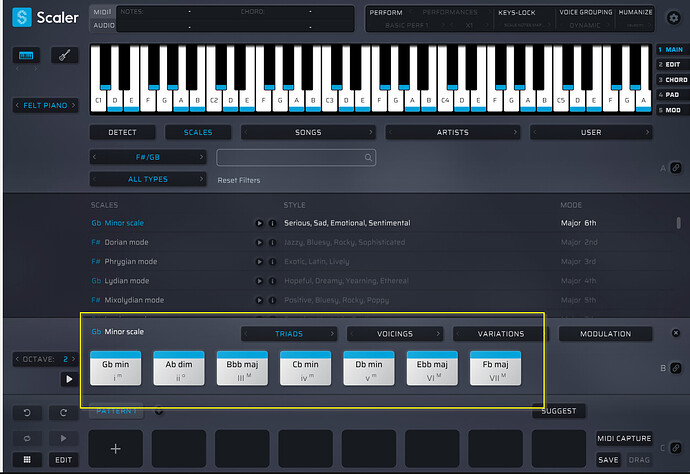
Task: Open the FELT PIANO instrument selector
Action: point(45,106)
